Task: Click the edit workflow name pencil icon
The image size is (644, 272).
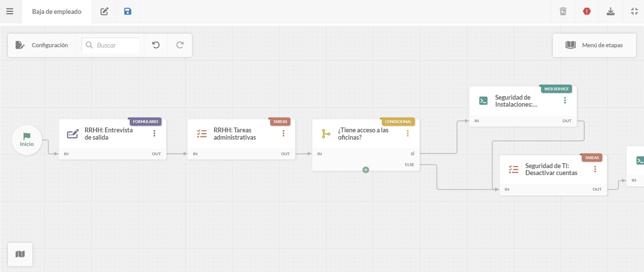Action: tap(104, 11)
